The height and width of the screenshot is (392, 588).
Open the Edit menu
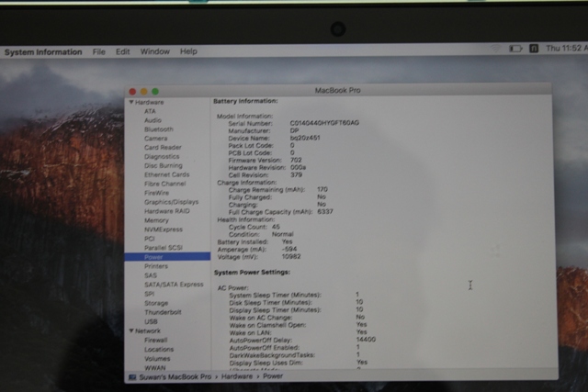tap(122, 51)
